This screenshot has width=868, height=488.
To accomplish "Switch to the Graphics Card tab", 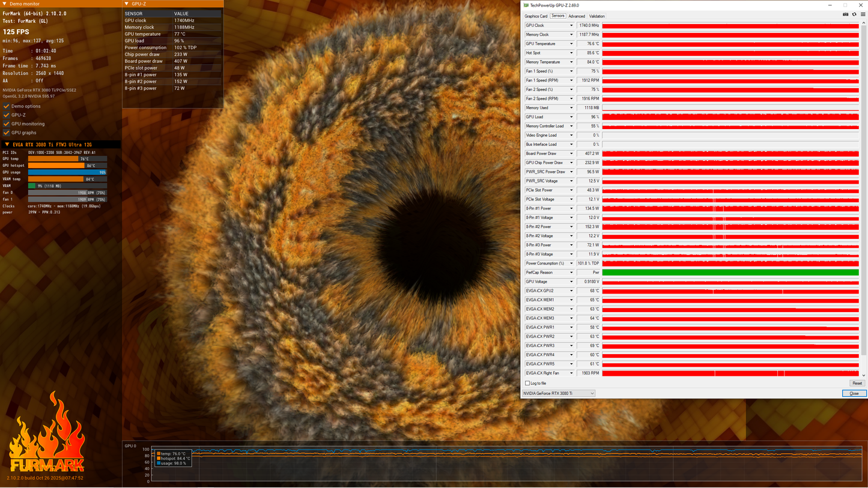I will (536, 16).
